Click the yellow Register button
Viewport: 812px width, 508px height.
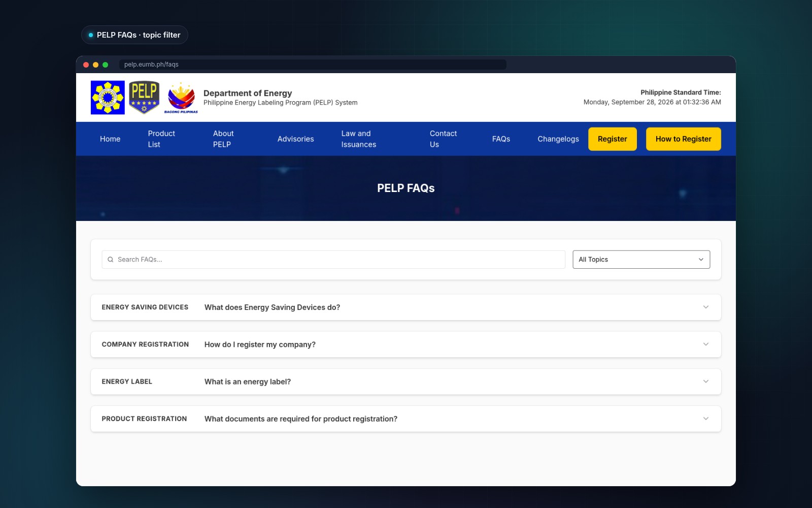pos(613,139)
